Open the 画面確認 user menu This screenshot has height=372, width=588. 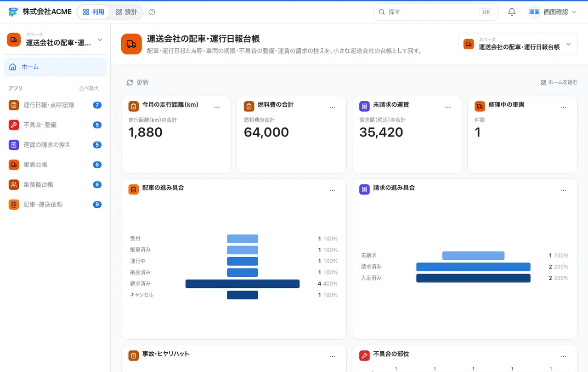[x=552, y=12]
